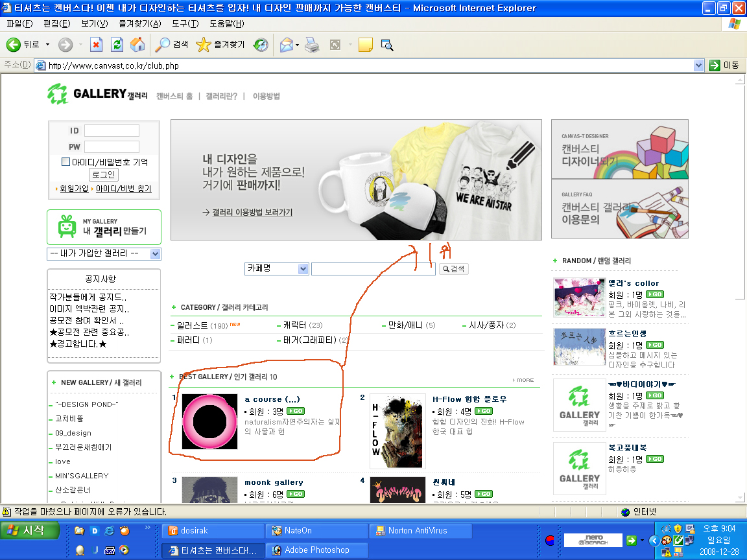Viewport: 747px width, 560px height.
Task: Click the green Back arrow button
Action: click(14, 45)
